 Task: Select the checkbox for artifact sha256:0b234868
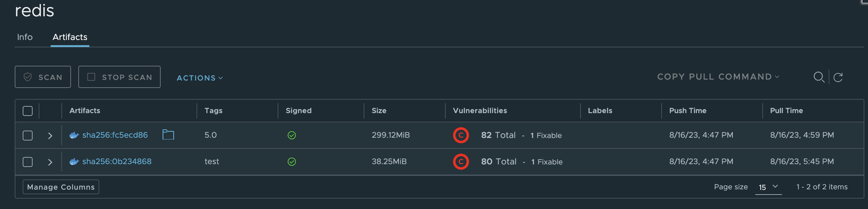(x=27, y=162)
